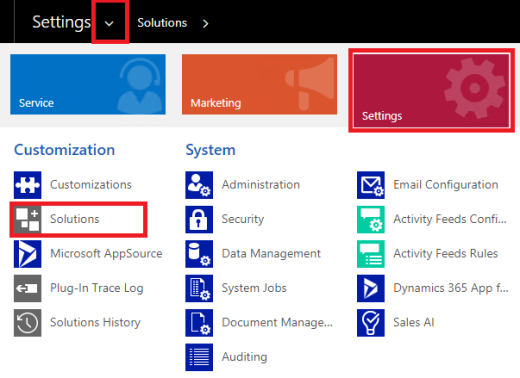Select the Email Configuration envelope icon

[371, 185]
